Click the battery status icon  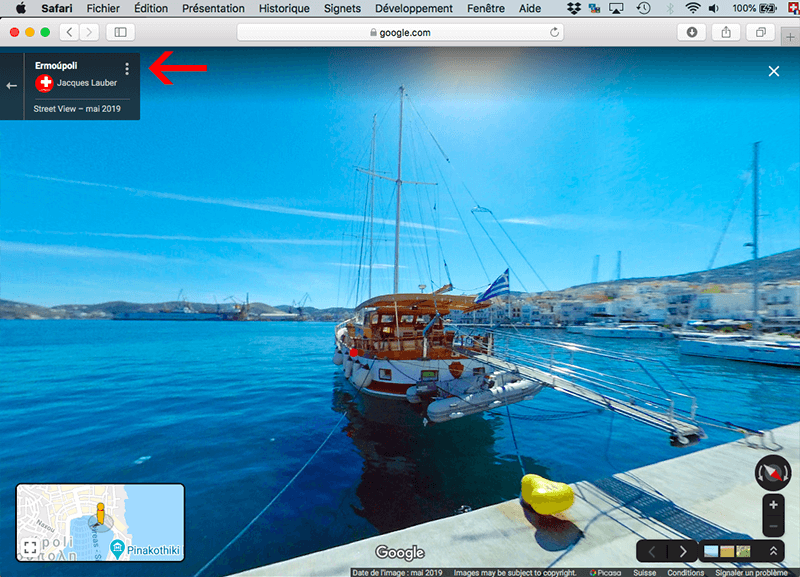coord(768,8)
